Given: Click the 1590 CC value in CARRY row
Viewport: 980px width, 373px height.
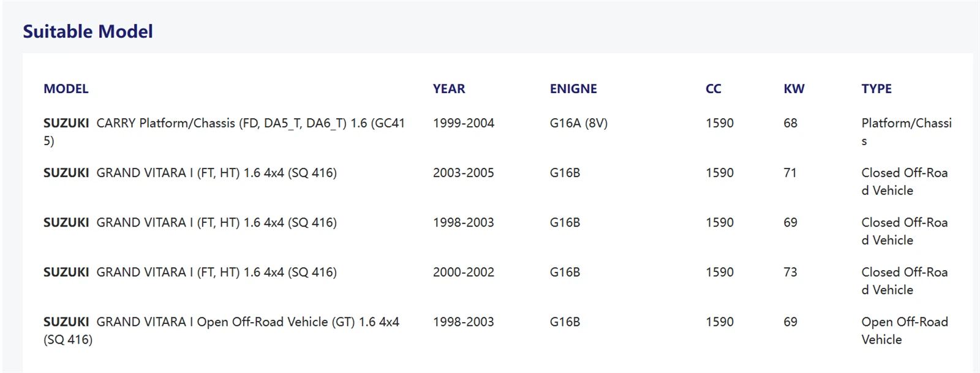Looking at the screenshot, I should (x=719, y=123).
